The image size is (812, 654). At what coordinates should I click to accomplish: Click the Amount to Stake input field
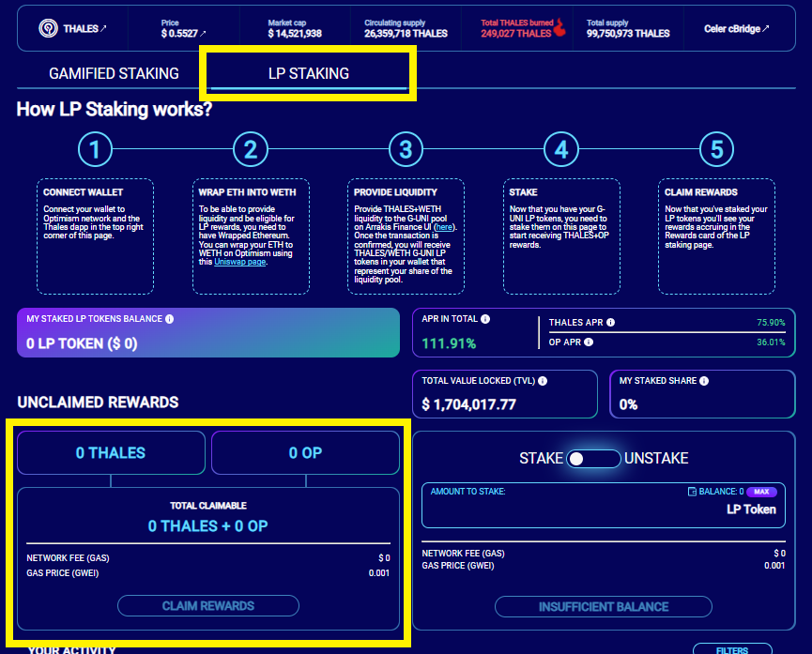pyautogui.click(x=604, y=506)
